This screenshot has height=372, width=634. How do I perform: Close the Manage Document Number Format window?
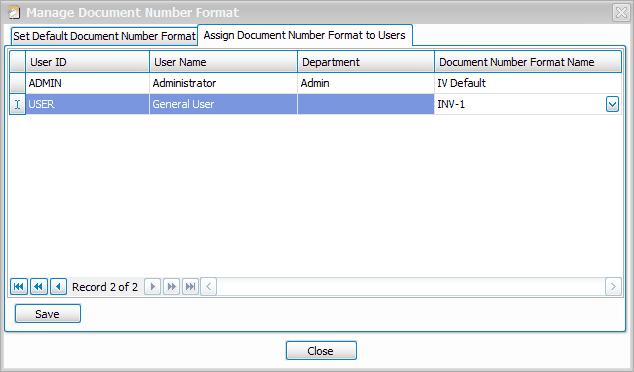click(x=621, y=13)
